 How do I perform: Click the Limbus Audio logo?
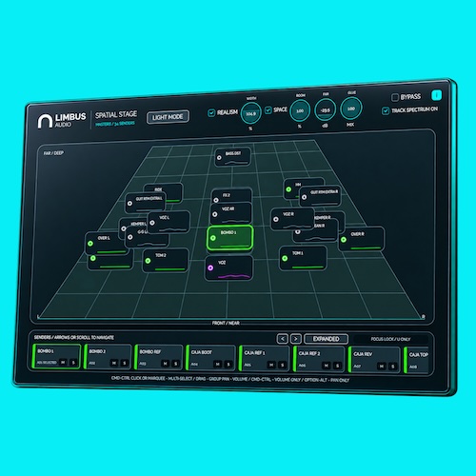click(62, 121)
